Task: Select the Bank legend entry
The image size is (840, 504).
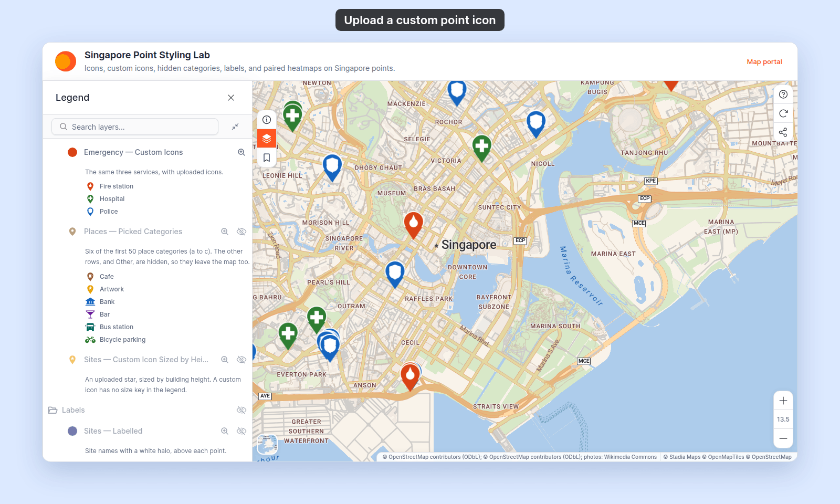Action: 100,302
